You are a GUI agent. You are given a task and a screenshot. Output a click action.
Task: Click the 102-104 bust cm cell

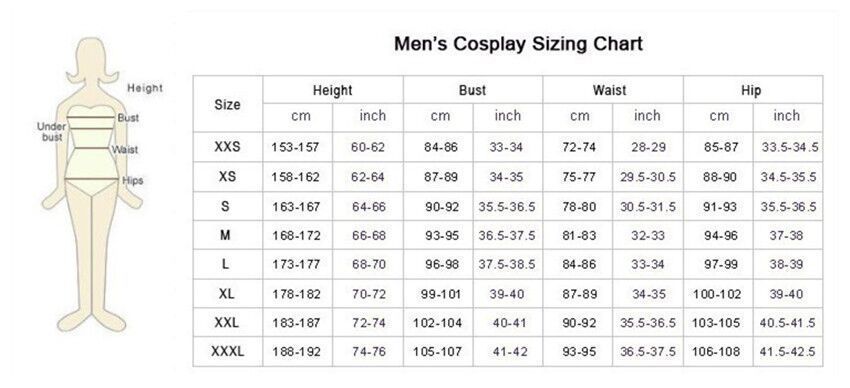[x=437, y=324]
